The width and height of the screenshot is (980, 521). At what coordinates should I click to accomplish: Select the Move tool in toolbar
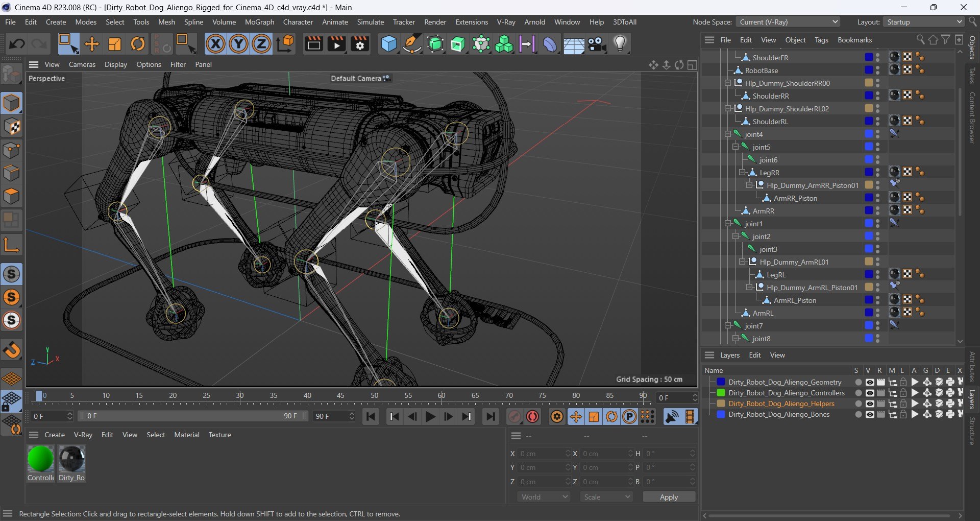tap(92, 44)
